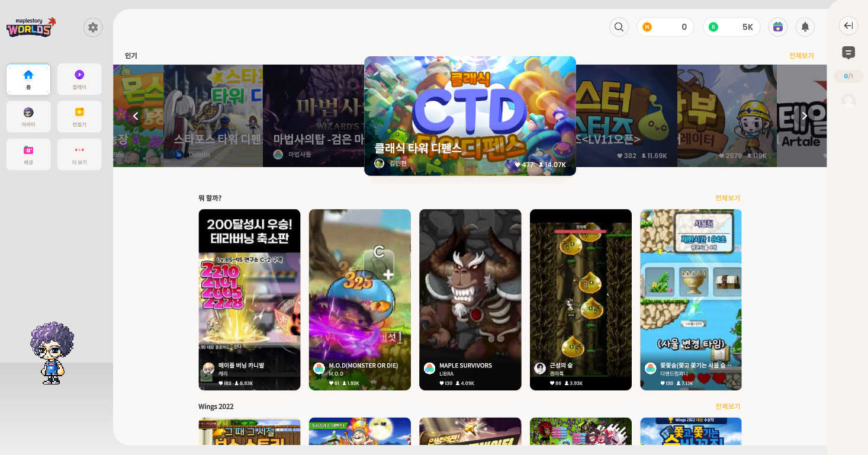The width and height of the screenshot is (868, 455).
Task: Open the featured 클래식 타워 디펜스 card
Action: [x=470, y=116]
